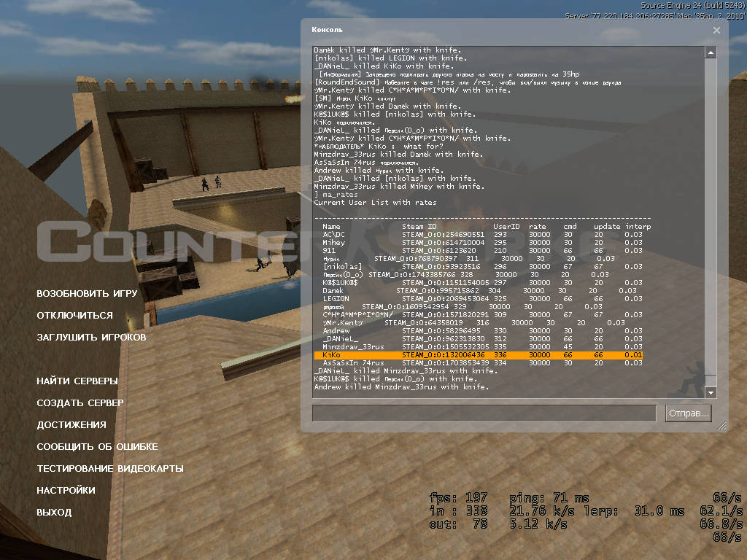The height and width of the screenshot is (560, 747).
Task: Open СООБЩИТЬ ОБ ОШИБКЕ menu item
Action: pyautogui.click(x=97, y=447)
